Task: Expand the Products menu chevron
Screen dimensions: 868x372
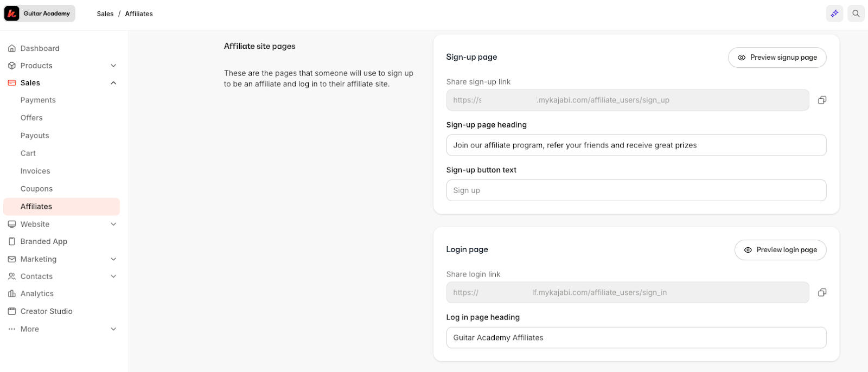Action: (x=113, y=66)
